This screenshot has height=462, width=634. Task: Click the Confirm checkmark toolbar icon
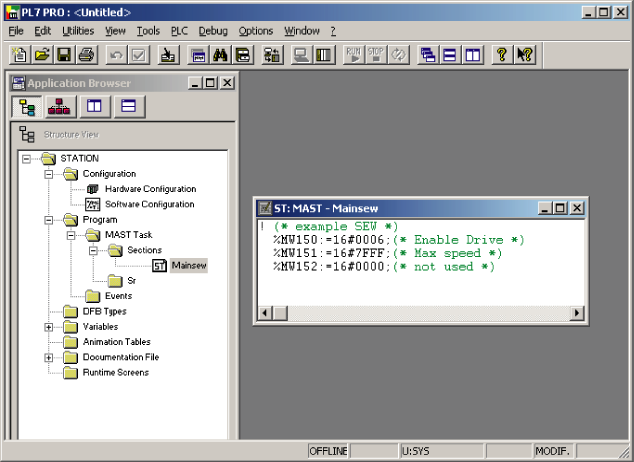click(139, 55)
